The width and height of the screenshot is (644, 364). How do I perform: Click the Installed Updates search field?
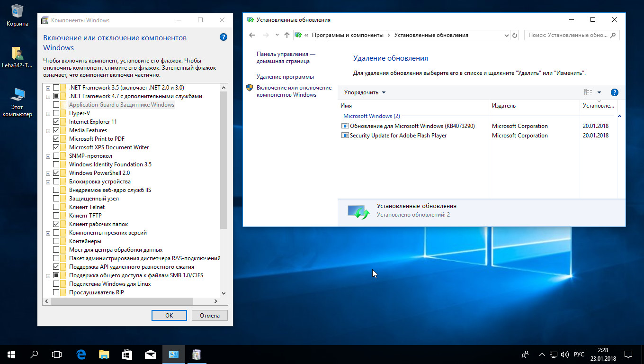tap(567, 35)
